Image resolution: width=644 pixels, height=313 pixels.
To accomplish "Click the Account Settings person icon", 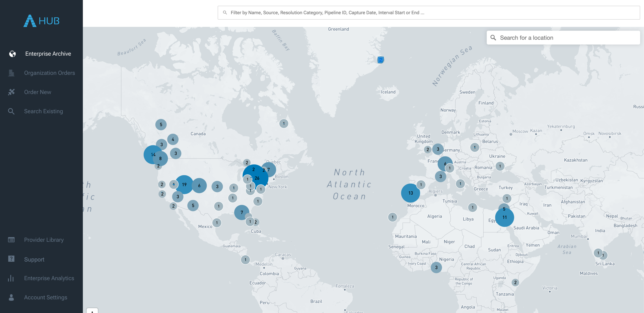I will click(11, 297).
